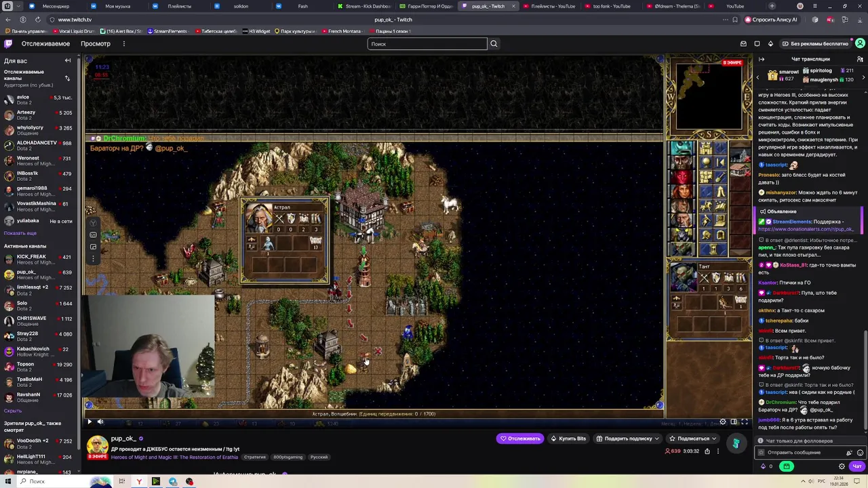Open the community users icon in chat
The height and width of the screenshot is (488, 868).
click(x=860, y=59)
